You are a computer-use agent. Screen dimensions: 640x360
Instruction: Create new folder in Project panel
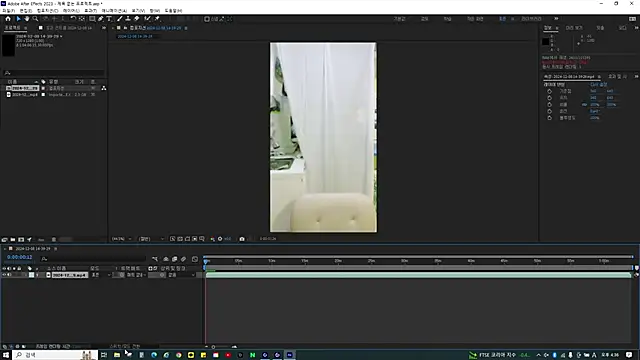point(13,240)
